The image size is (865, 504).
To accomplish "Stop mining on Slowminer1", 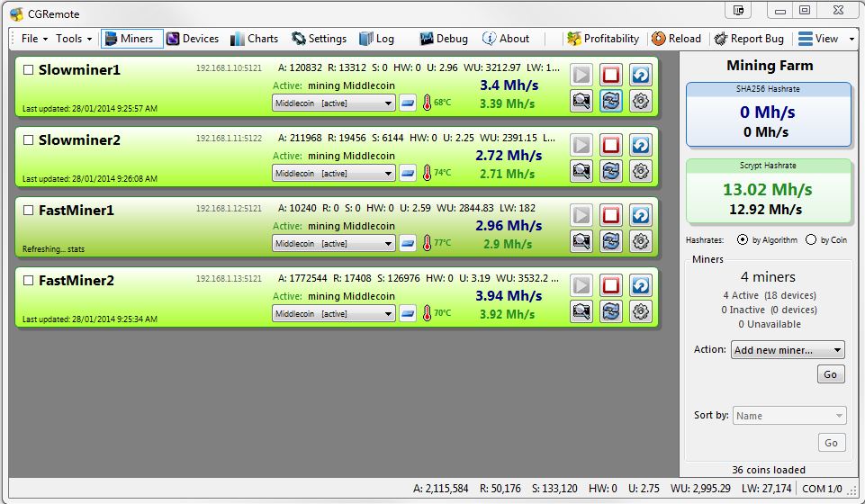I will click(x=611, y=74).
